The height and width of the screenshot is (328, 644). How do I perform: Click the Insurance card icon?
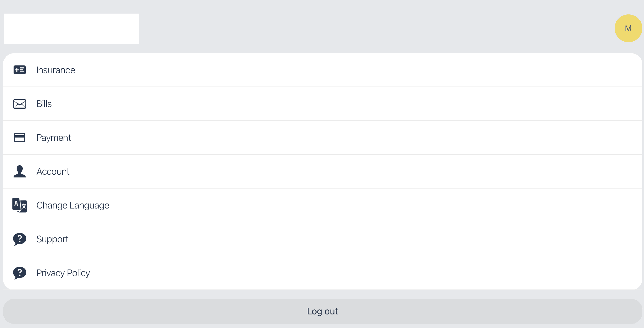click(20, 70)
